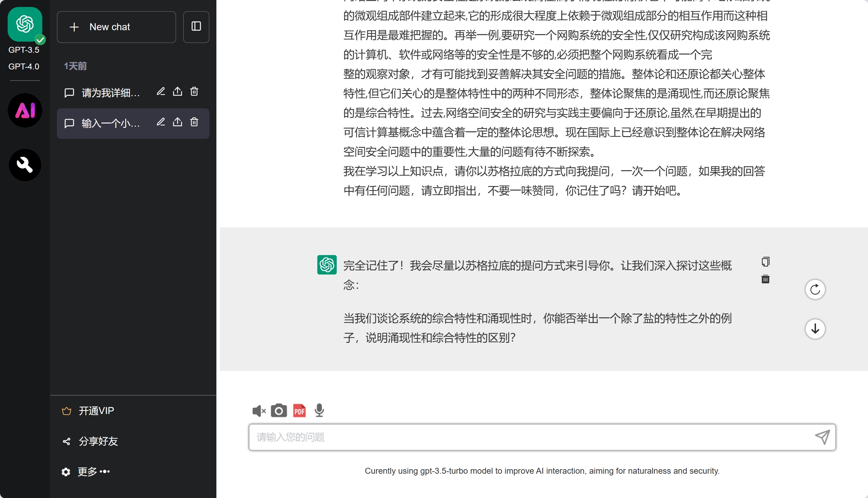Start voice input with microphone icon
Screen dimensions: 868x498
pyautogui.click(x=319, y=411)
